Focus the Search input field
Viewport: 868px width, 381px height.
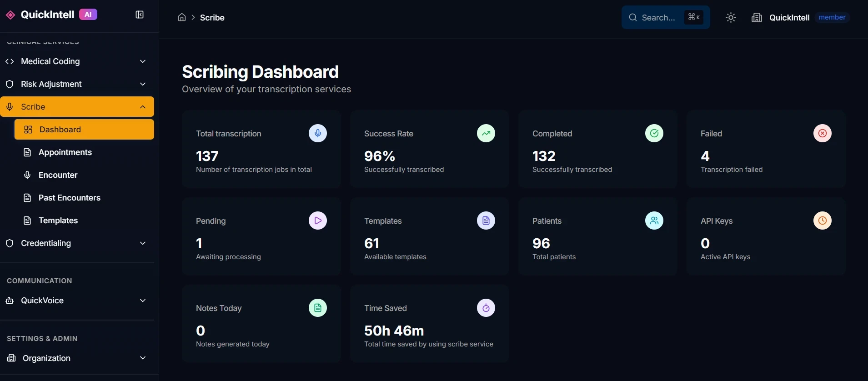coord(666,18)
